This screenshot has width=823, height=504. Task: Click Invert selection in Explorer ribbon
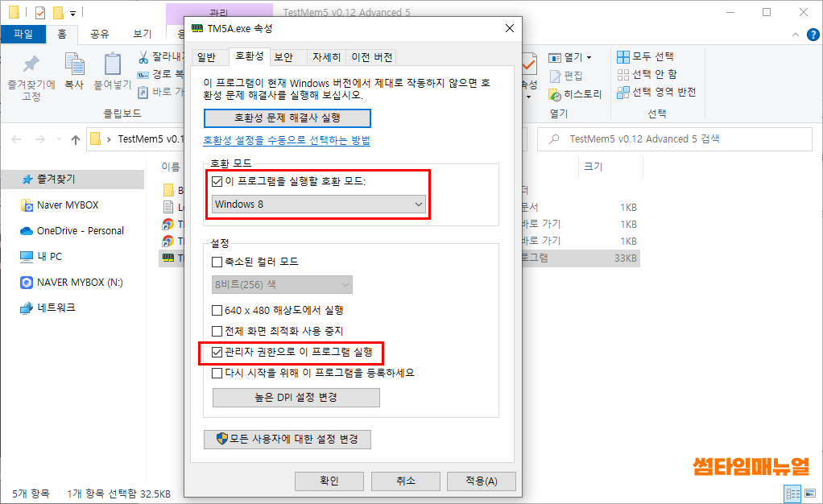(656, 92)
